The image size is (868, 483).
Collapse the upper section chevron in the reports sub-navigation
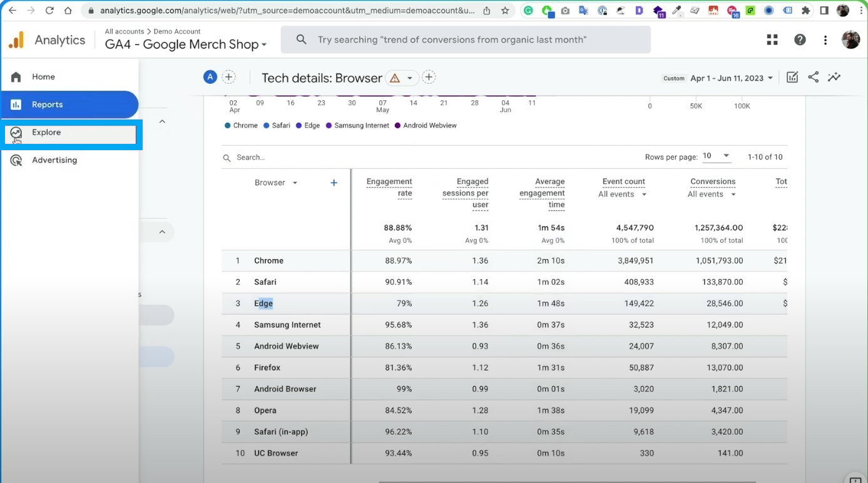[x=162, y=121]
